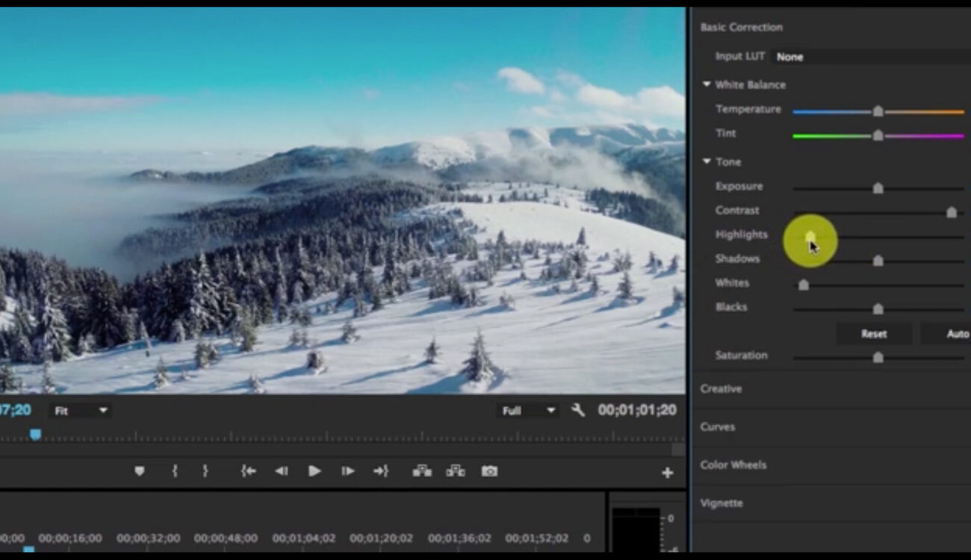Click the Play button in the program monitor
Viewport: 971px width, 560px height.
pos(314,471)
